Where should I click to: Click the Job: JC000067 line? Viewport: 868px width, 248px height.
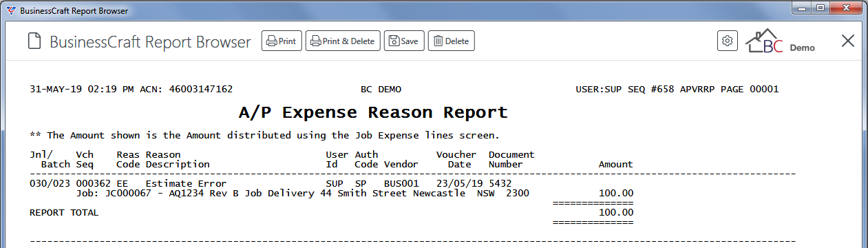[302, 194]
